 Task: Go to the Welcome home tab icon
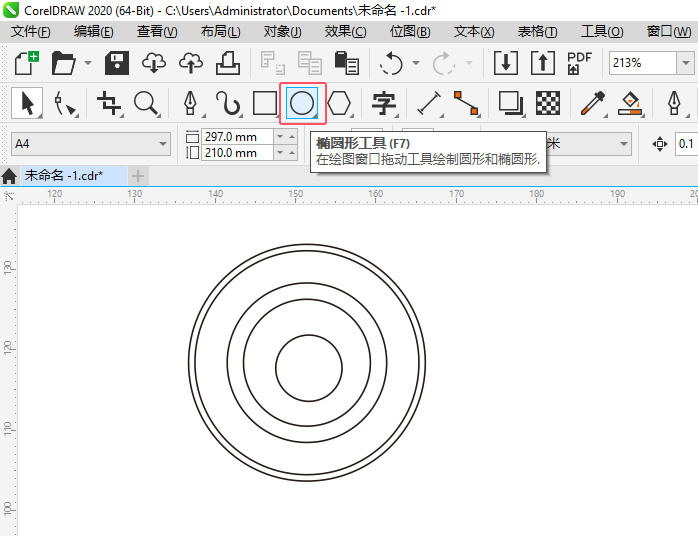tap(9, 176)
